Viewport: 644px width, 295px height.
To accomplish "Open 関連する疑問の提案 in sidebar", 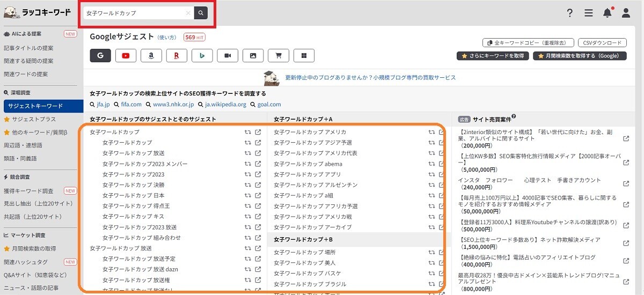I will click(x=28, y=61).
